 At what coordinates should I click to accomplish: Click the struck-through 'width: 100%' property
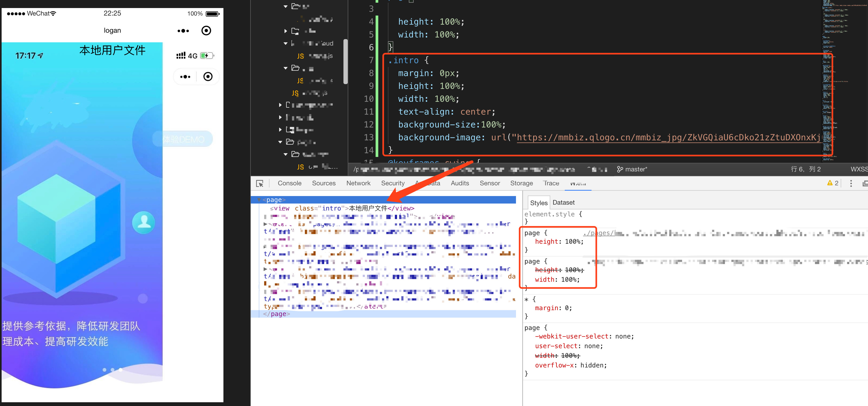[x=557, y=355]
